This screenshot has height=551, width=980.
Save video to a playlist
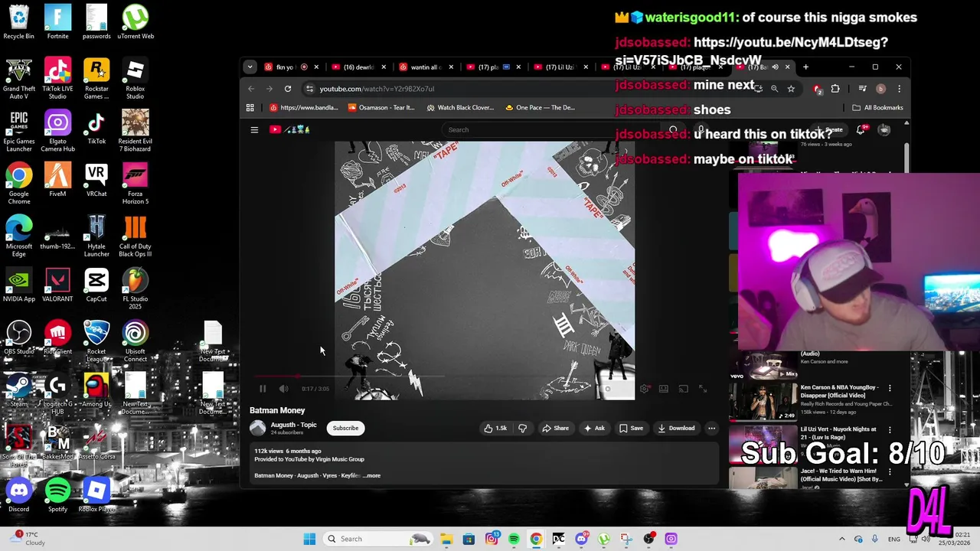pos(631,429)
